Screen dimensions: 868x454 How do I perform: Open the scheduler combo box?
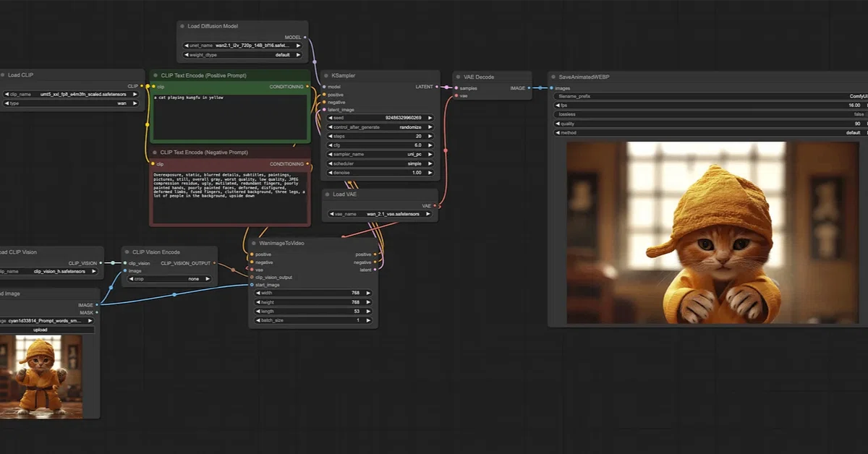(x=380, y=163)
